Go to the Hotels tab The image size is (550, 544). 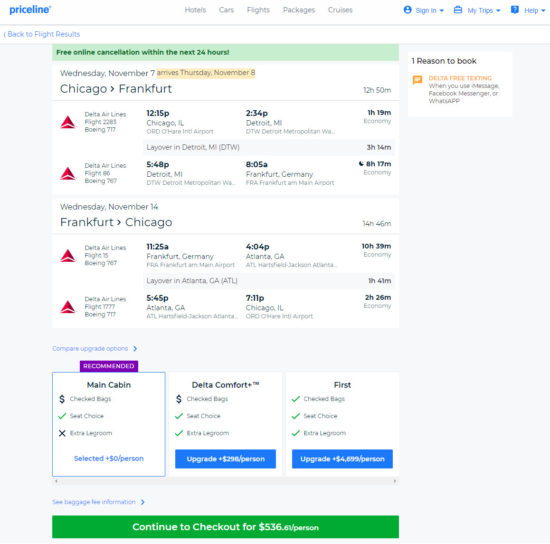[x=195, y=10]
